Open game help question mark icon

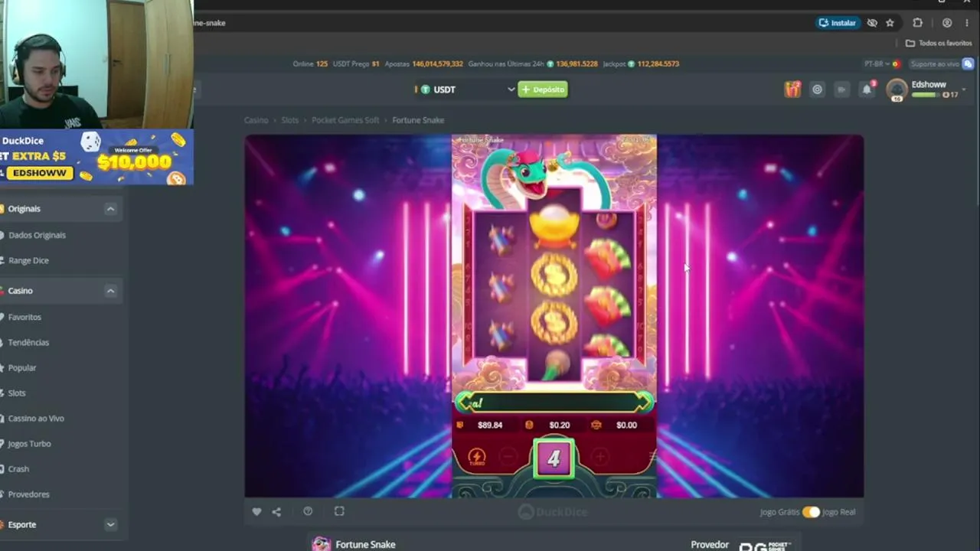(x=308, y=511)
